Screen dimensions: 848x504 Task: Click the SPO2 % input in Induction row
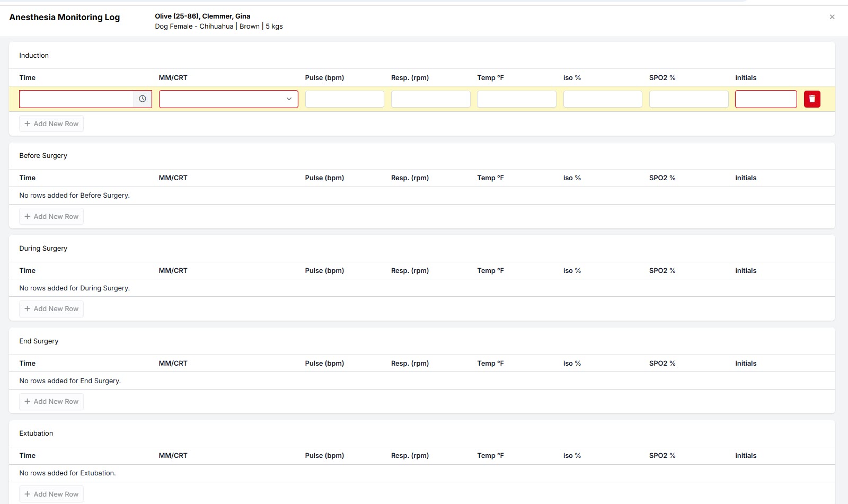pyautogui.click(x=688, y=99)
